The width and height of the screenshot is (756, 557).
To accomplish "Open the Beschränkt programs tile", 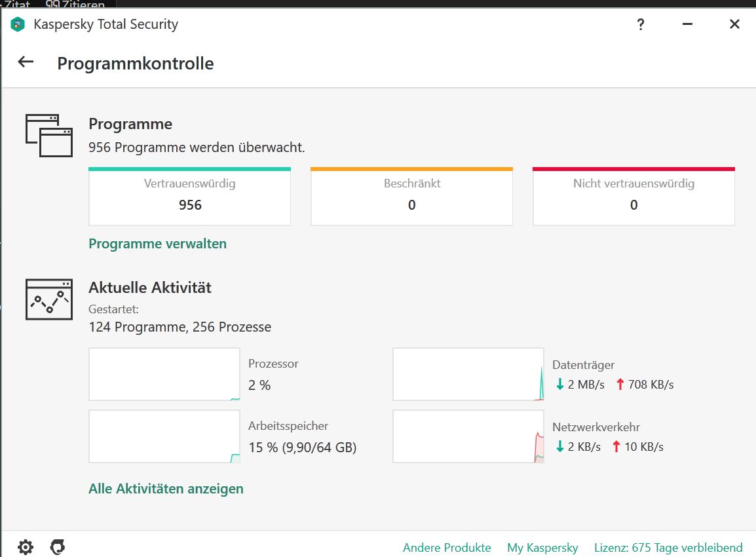I will coord(412,197).
